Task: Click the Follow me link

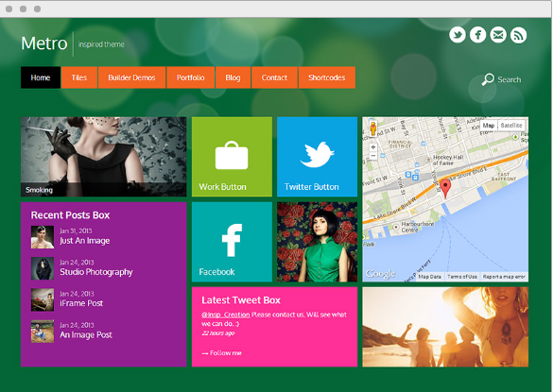Action: (x=221, y=353)
